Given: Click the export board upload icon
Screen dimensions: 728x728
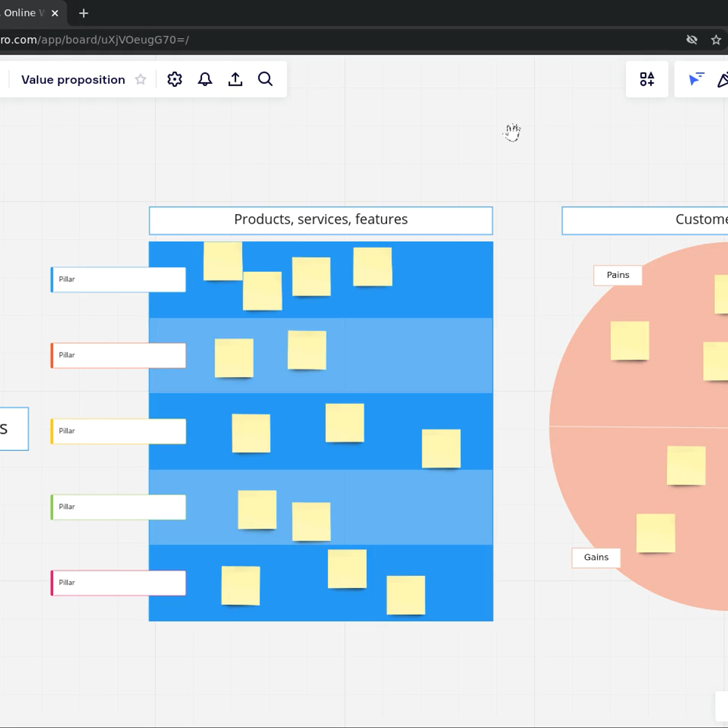Looking at the screenshot, I should tap(235, 79).
